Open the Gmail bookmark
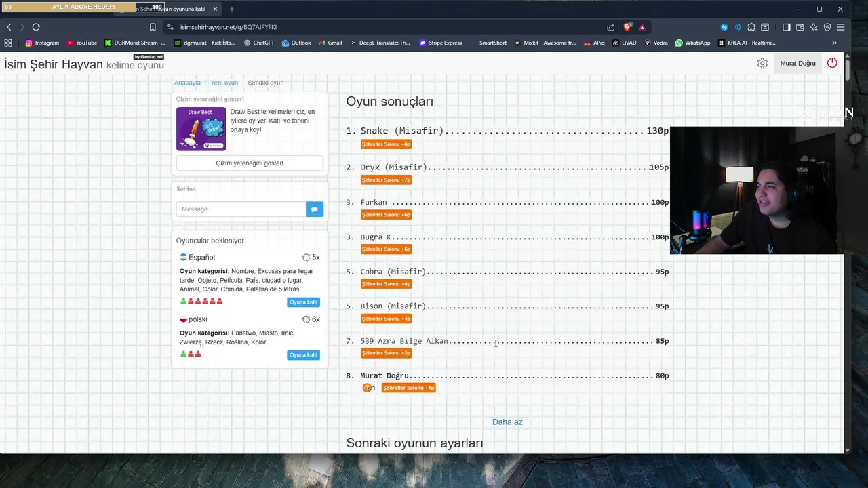Viewport: 868px width, 488px height. tap(330, 43)
